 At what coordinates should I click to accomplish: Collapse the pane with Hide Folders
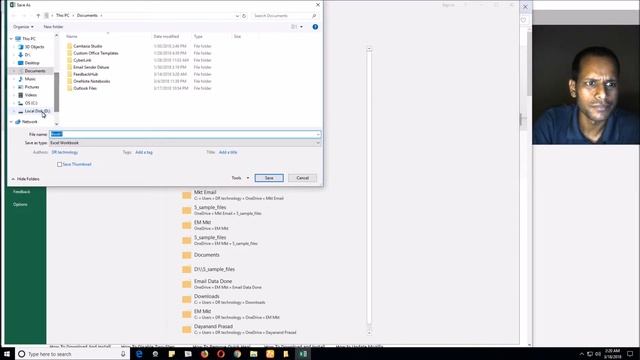point(25,179)
